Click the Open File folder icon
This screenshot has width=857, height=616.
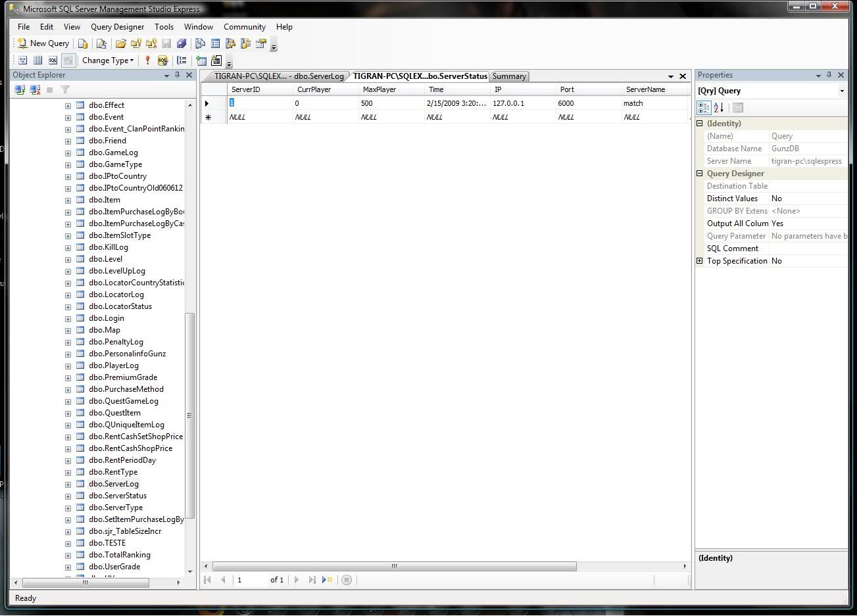120,43
